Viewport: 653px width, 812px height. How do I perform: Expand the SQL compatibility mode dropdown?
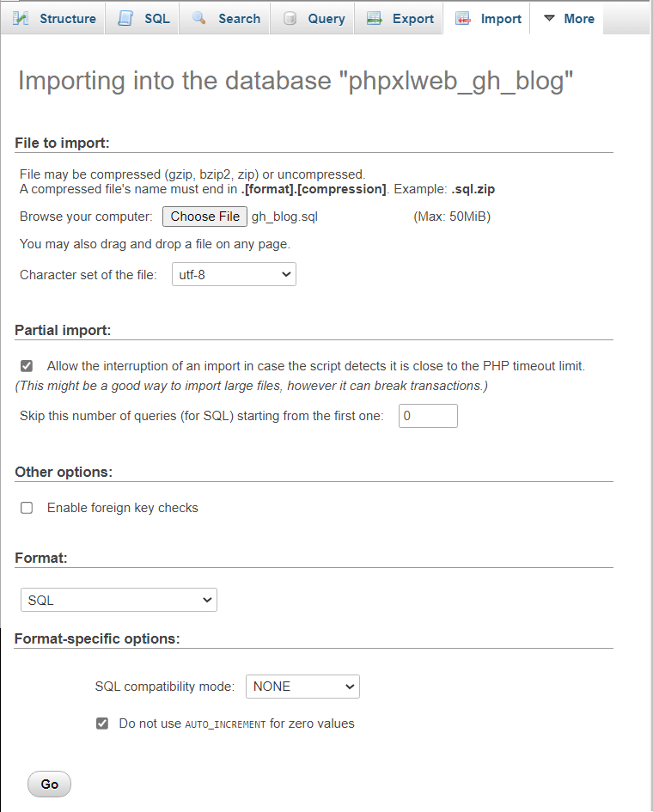click(x=302, y=687)
